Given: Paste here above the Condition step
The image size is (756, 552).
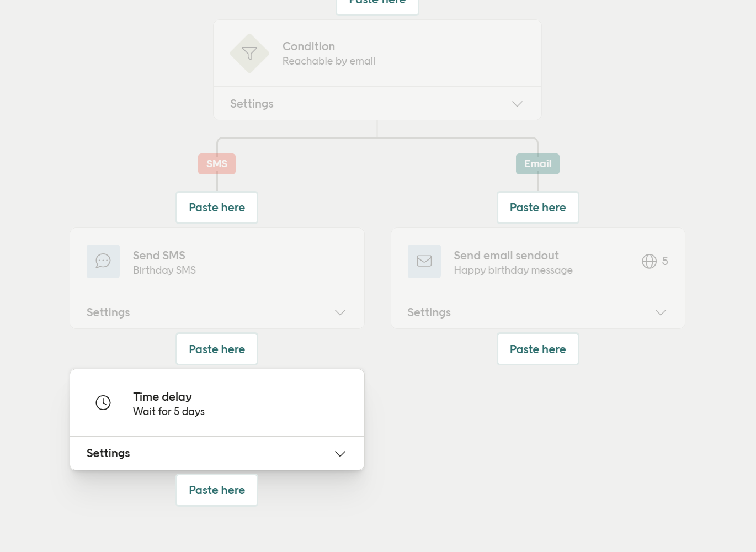Looking at the screenshot, I should (377, 4).
